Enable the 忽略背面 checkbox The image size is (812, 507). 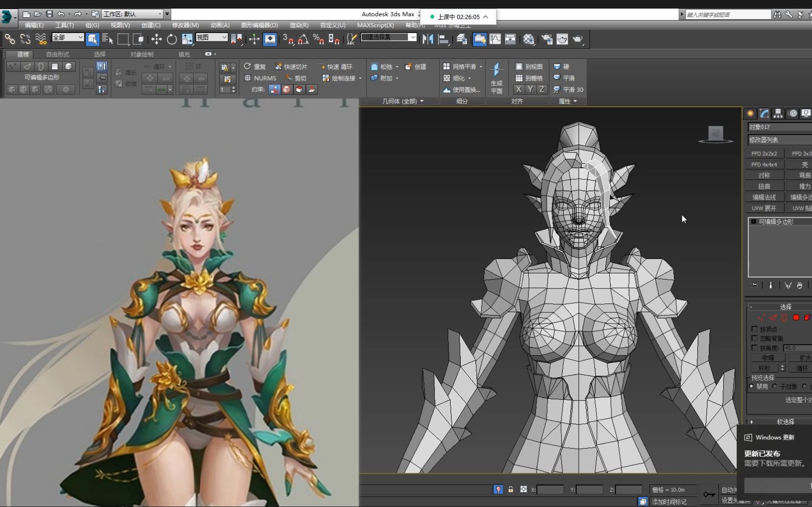(x=755, y=338)
